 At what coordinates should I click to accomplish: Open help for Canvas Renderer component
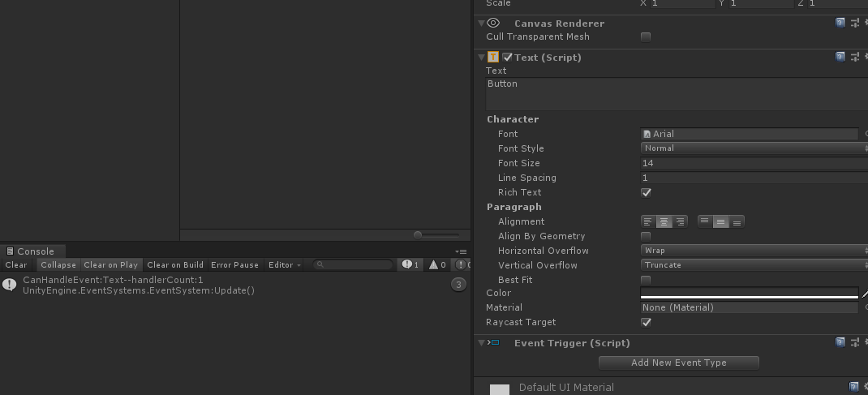(840, 23)
